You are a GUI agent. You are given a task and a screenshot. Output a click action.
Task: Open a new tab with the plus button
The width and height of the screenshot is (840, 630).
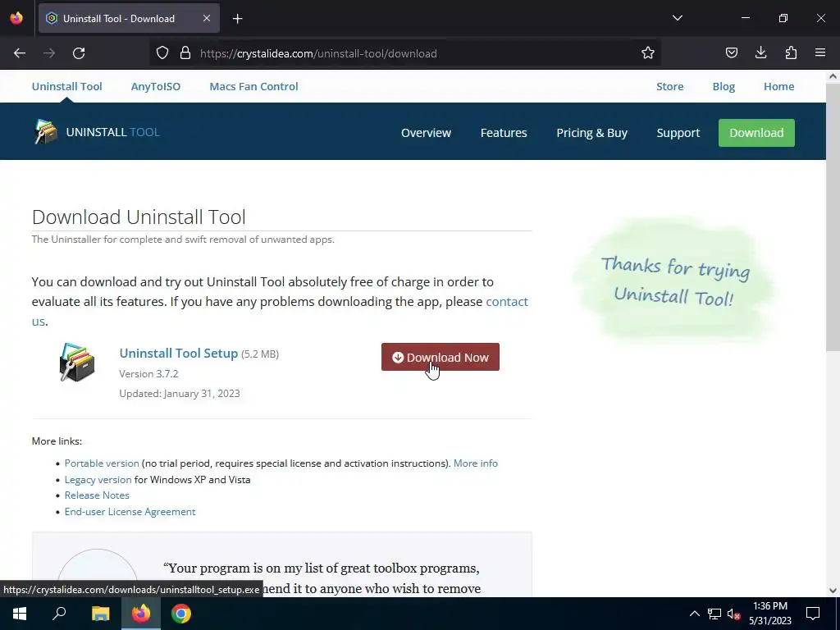click(x=237, y=19)
